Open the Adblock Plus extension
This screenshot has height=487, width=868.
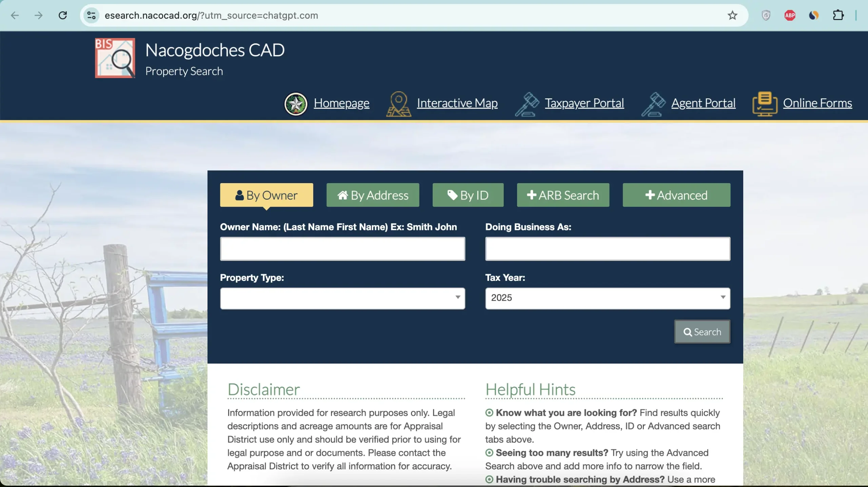coord(790,15)
